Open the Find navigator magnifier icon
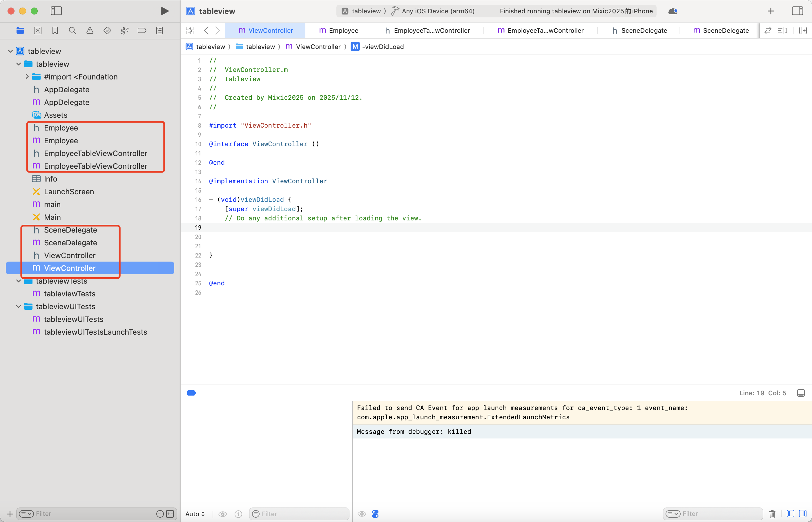Image resolution: width=812 pixels, height=522 pixels. [x=72, y=30]
